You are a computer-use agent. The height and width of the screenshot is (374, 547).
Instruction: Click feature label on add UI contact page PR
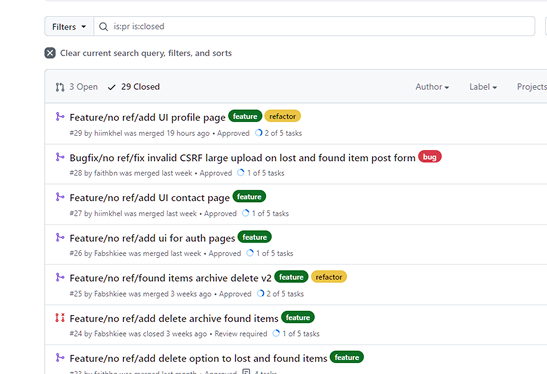pos(249,197)
